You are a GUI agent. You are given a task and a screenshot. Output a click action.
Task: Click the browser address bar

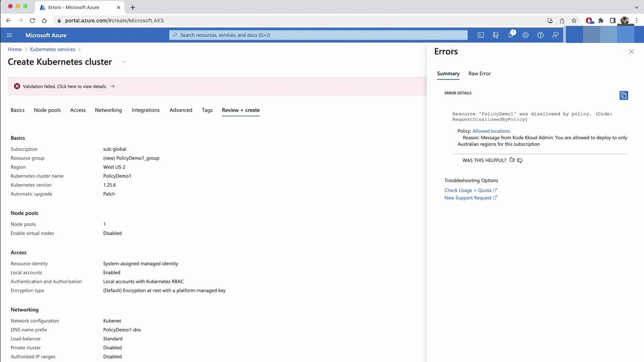[297, 21]
